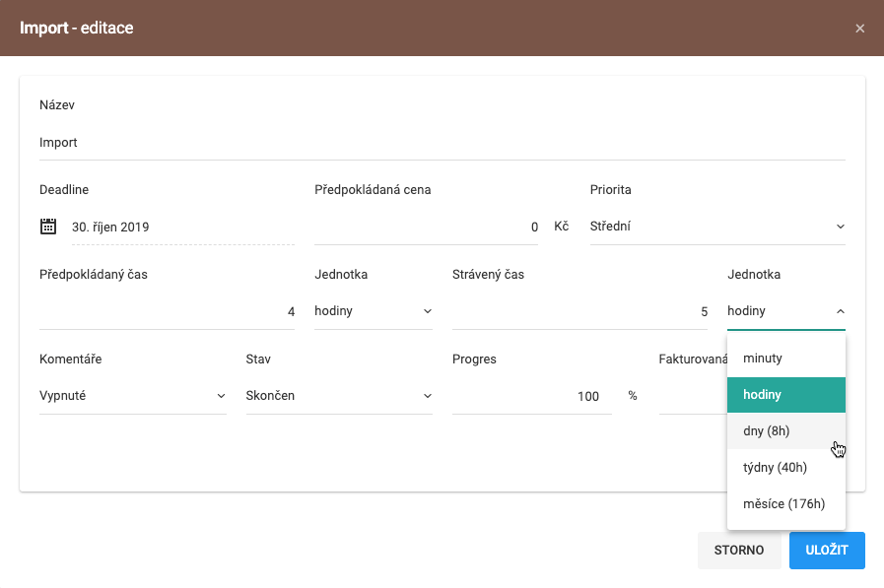This screenshot has width=884, height=588.
Task: Click the calendar icon next to Deadline
Action: point(47,227)
